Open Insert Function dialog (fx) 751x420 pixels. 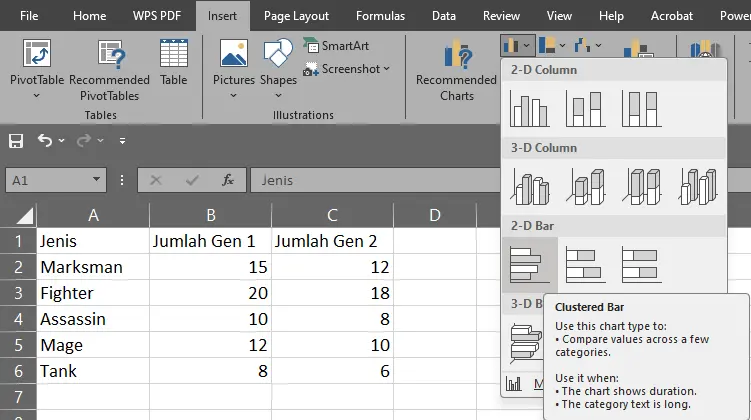pyautogui.click(x=228, y=181)
